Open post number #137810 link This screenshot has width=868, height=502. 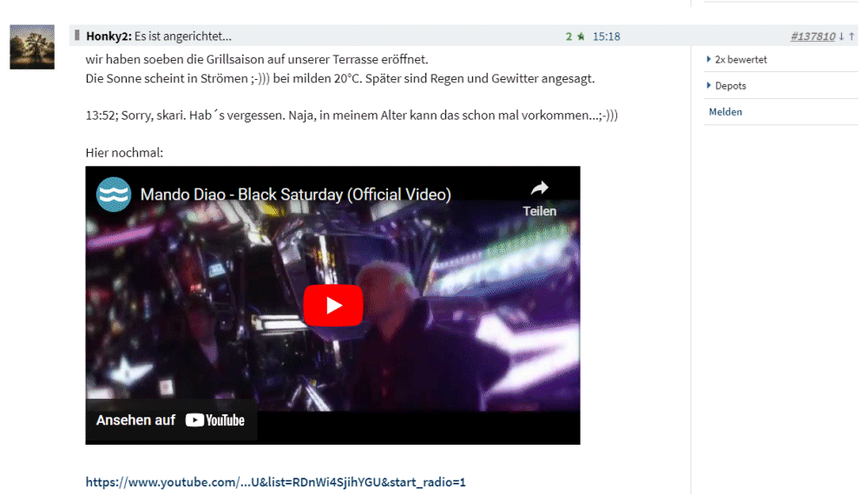(x=812, y=36)
